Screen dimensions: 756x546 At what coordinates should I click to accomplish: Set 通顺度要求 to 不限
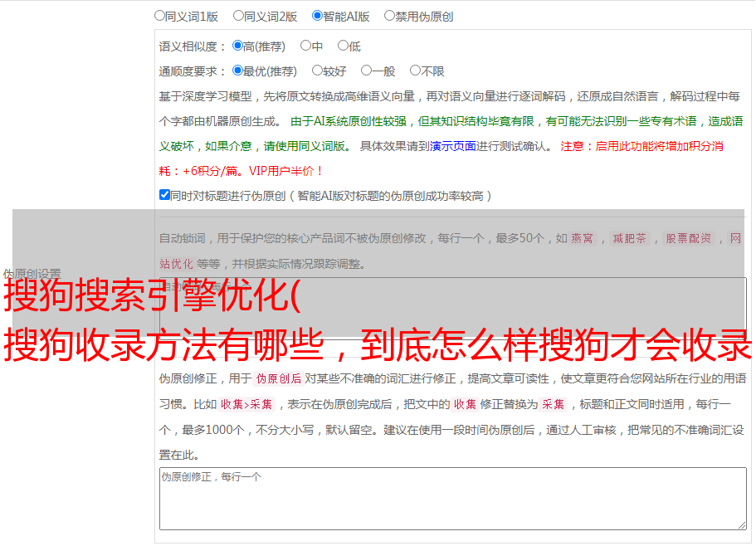tap(415, 71)
